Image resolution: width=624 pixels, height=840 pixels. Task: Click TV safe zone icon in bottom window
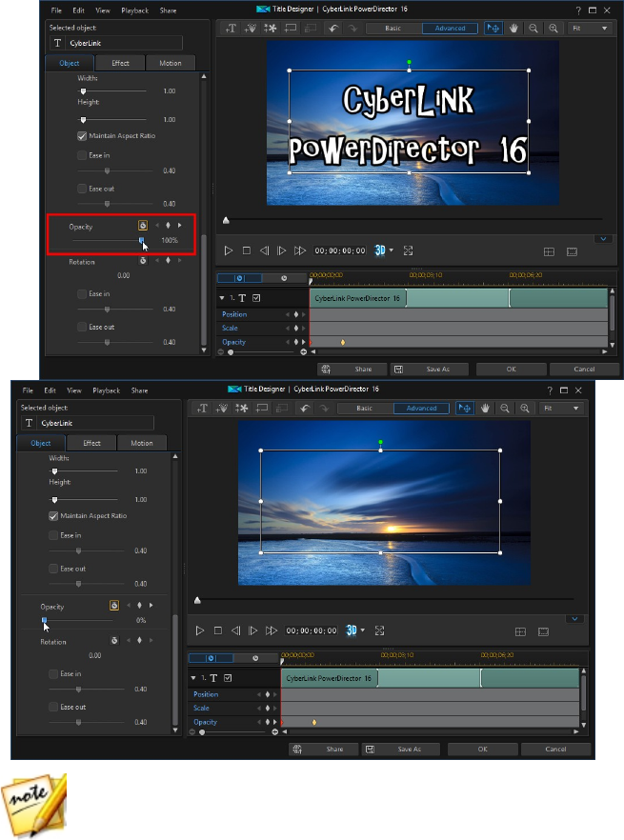(x=544, y=631)
